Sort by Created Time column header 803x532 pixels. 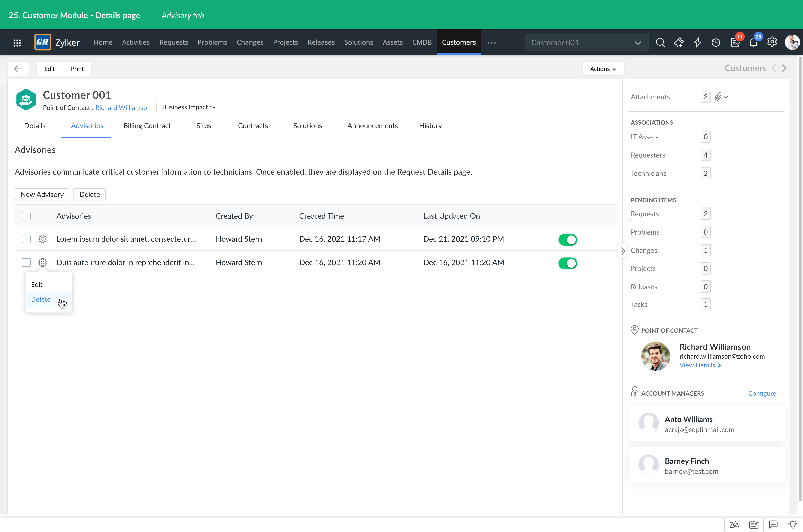(x=321, y=216)
